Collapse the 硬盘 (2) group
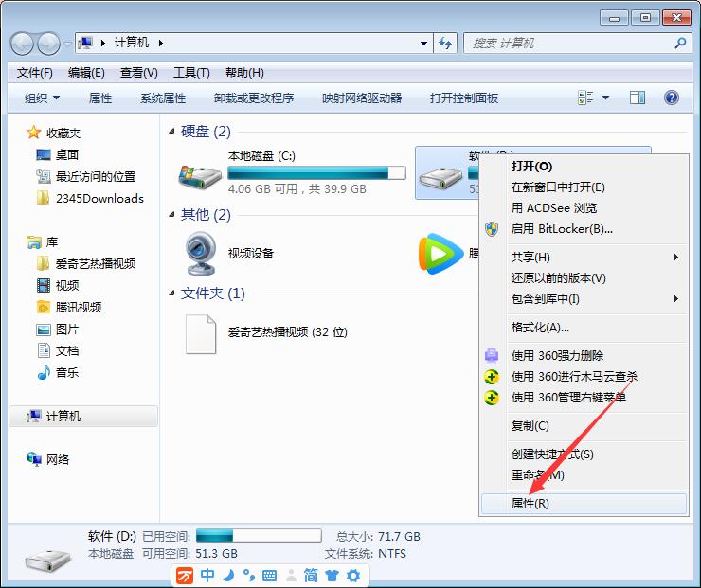The image size is (701, 588). coord(171,132)
